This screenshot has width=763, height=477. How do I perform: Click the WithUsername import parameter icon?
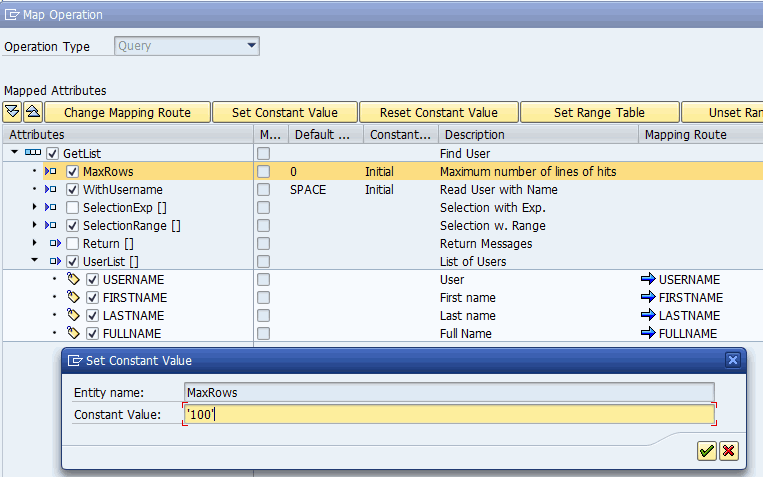pyautogui.click(x=51, y=189)
